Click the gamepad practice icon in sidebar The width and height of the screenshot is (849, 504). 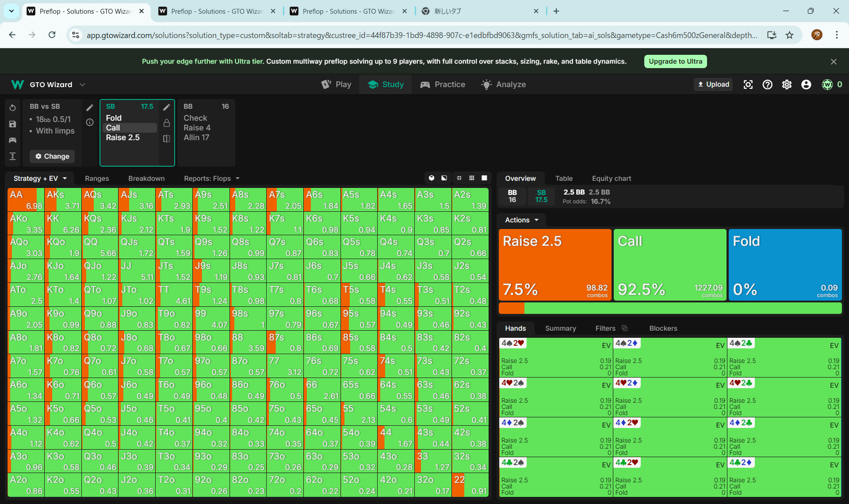(12, 140)
